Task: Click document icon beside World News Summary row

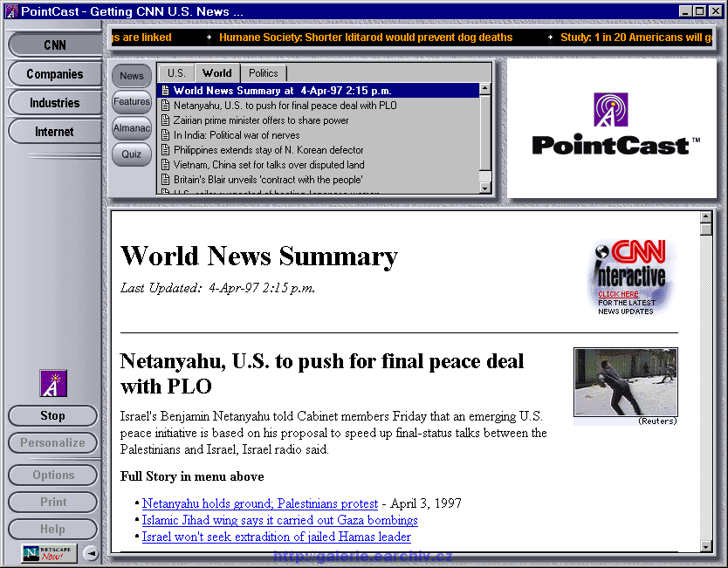Action: [x=165, y=91]
